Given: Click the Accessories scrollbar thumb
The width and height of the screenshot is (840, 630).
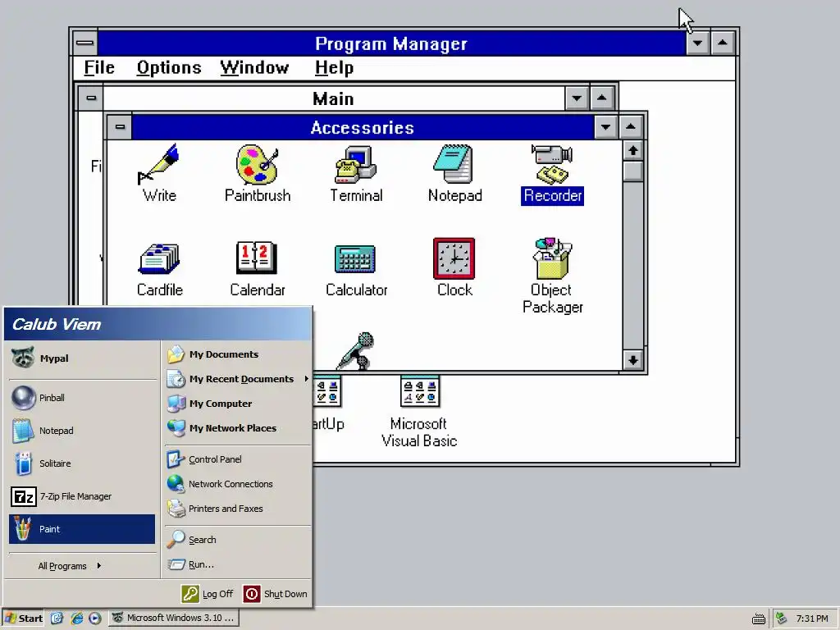Looking at the screenshot, I should point(632,171).
